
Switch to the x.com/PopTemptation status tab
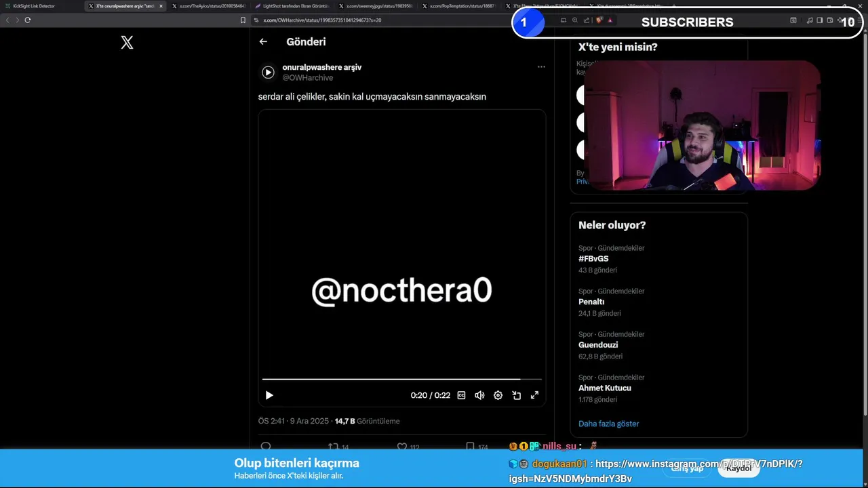(x=459, y=6)
